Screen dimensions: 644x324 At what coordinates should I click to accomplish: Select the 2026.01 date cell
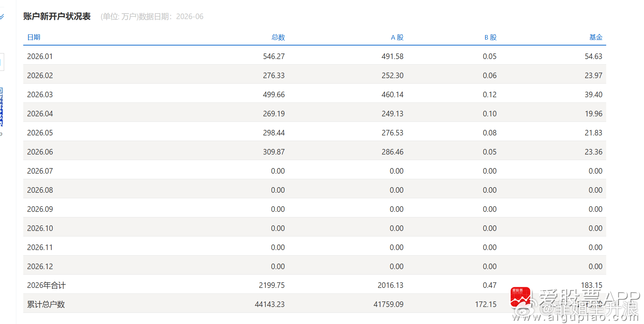point(40,56)
